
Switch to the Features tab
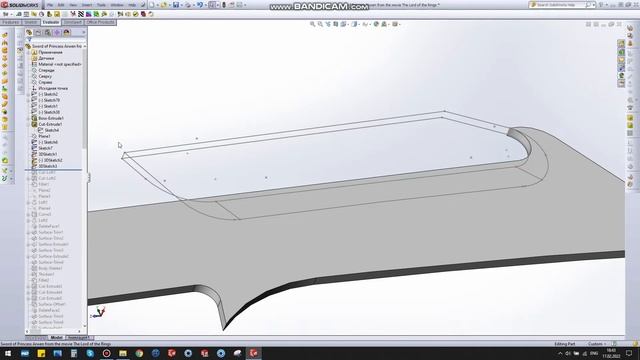11,22
